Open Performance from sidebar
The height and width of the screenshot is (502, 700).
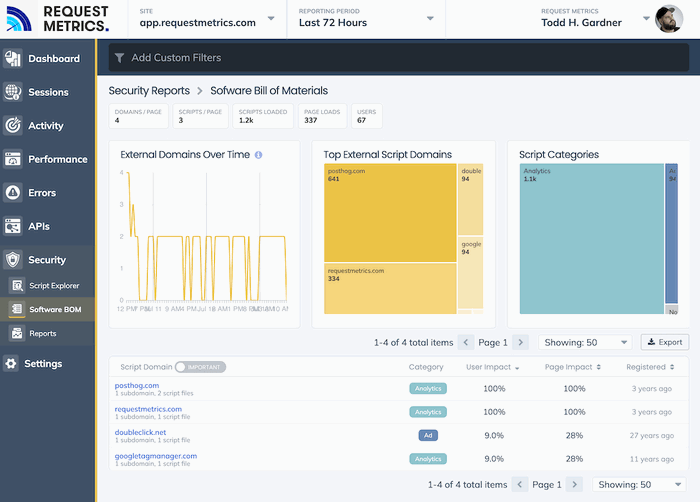(x=48, y=159)
